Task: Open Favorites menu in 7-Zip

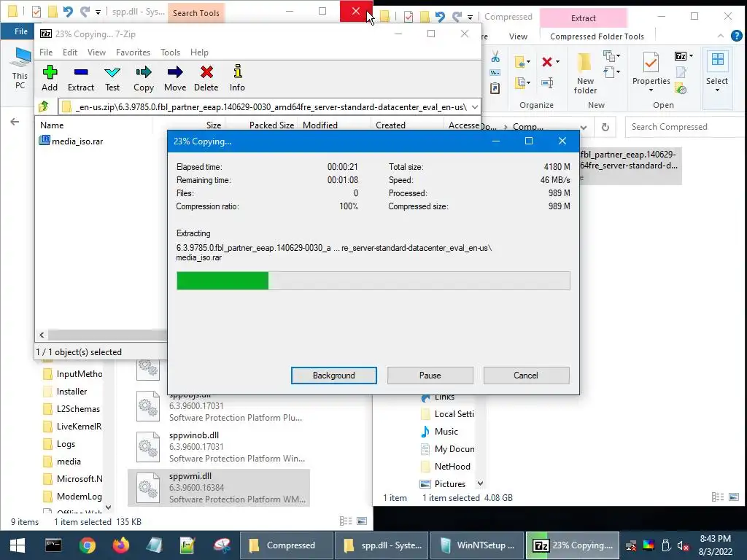Action: coord(133,52)
